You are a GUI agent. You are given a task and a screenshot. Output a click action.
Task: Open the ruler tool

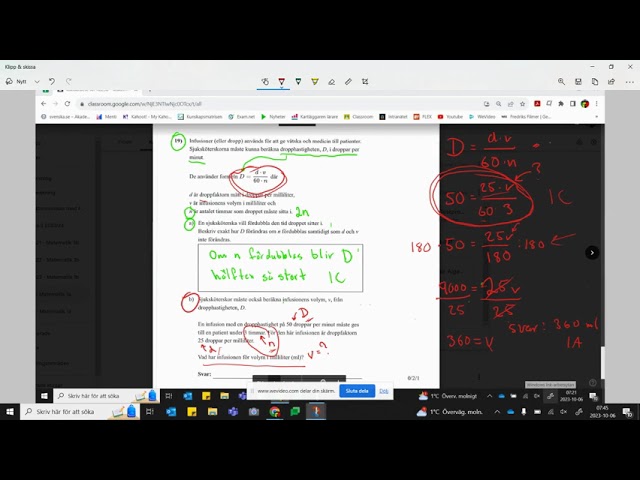coord(348,82)
